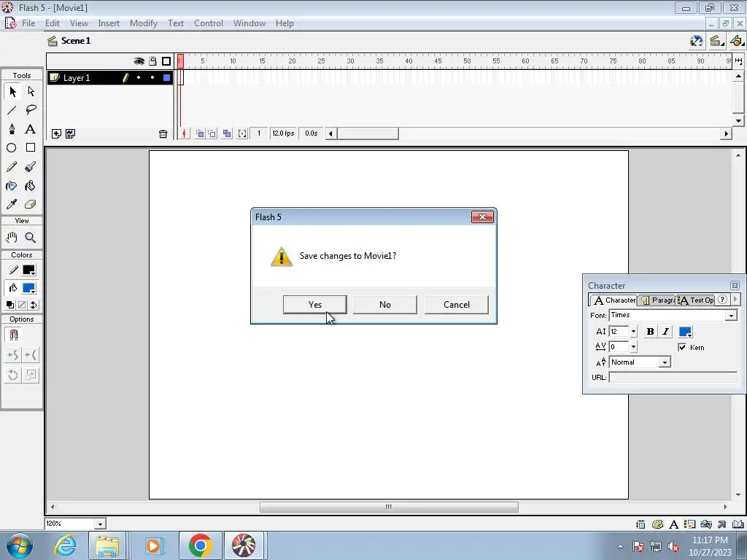Select the Lasso tool
The image size is (747, 560).
(x=31, y=110)
